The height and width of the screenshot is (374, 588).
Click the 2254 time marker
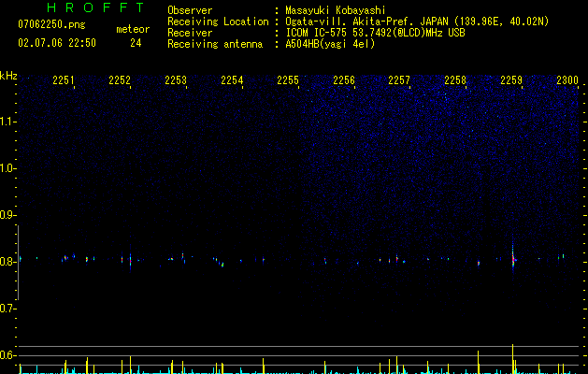coord(232,79)
